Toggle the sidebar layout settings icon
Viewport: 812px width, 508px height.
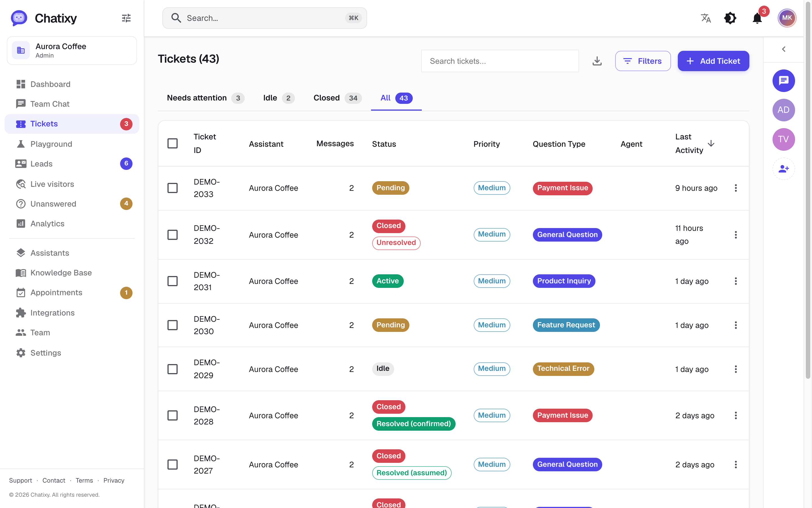[x=126, y=18]
